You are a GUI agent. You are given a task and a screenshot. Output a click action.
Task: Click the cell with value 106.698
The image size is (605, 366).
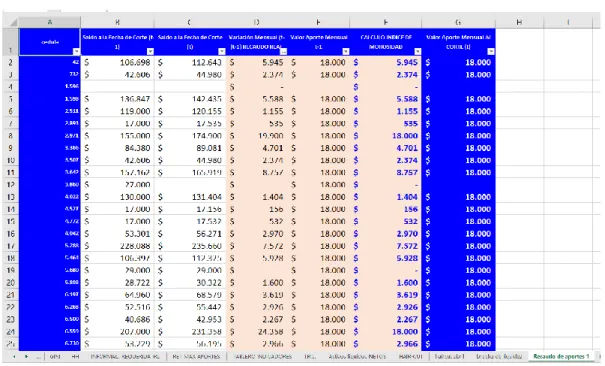[x=117, y=62]
